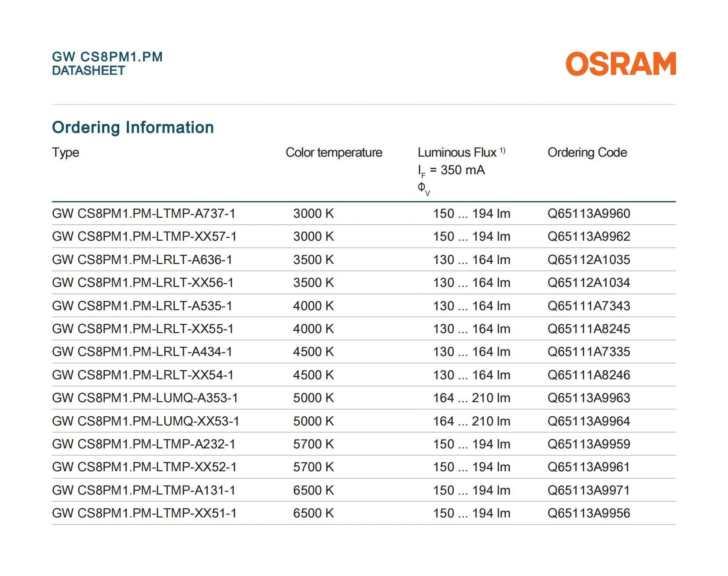This screenshot has width=728, height=576.
Task: Click ordering code Q65113A9961
Action: point(588,467)
